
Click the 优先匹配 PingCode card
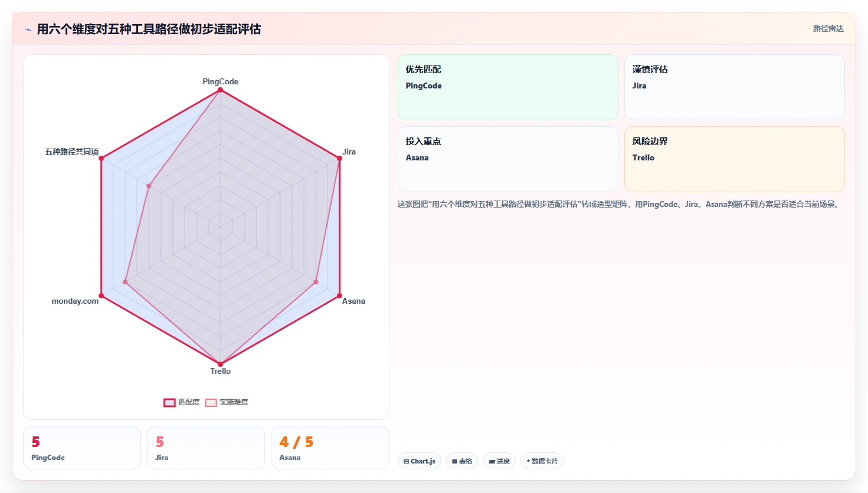[x=507, y=87]
